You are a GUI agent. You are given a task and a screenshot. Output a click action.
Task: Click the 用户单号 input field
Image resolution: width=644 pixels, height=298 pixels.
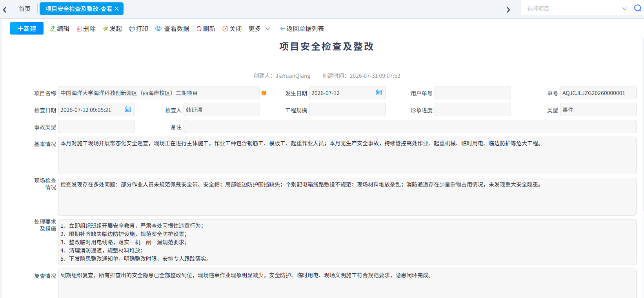473,93
